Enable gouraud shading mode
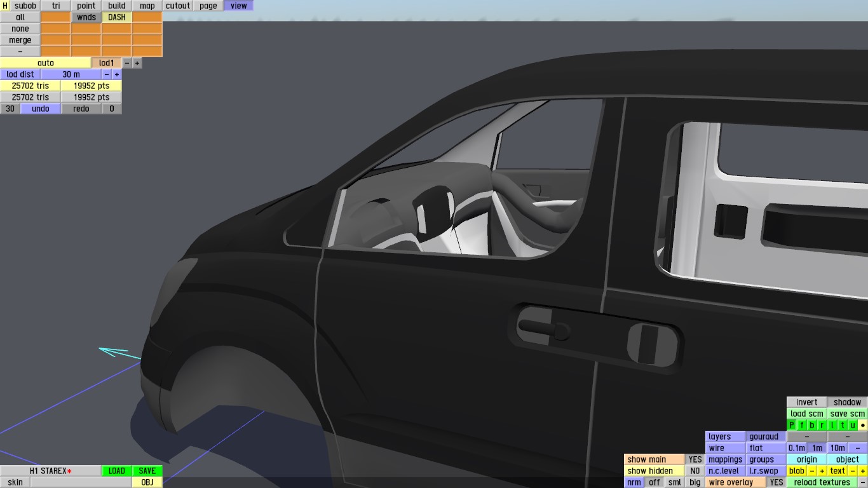This screenshot has width=868, height=488. point(766,437)
